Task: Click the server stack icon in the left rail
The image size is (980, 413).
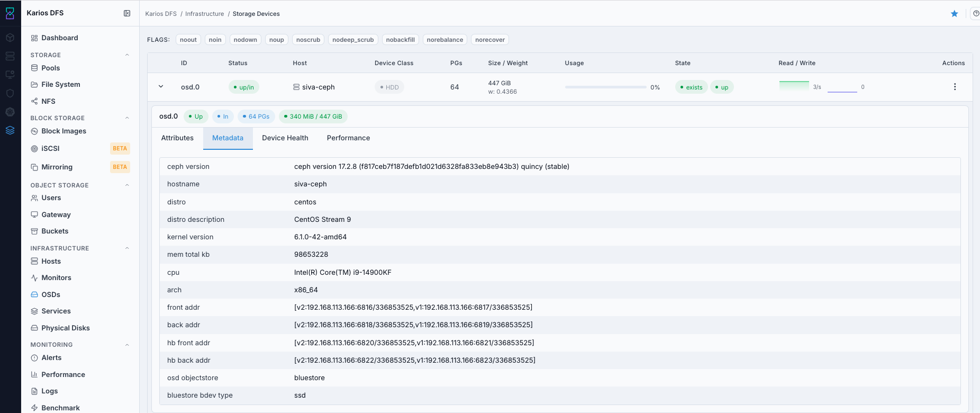Action: (x=10, y=56)
